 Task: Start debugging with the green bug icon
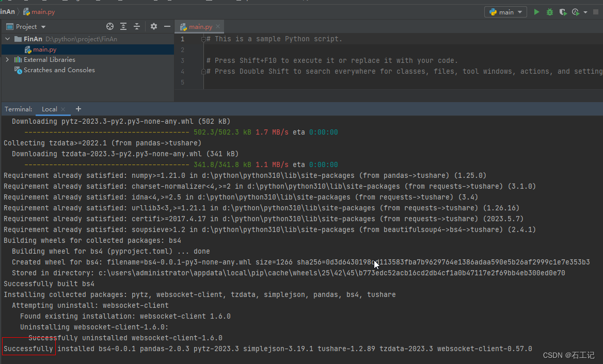pyautogui.click(x=549, y=12)
